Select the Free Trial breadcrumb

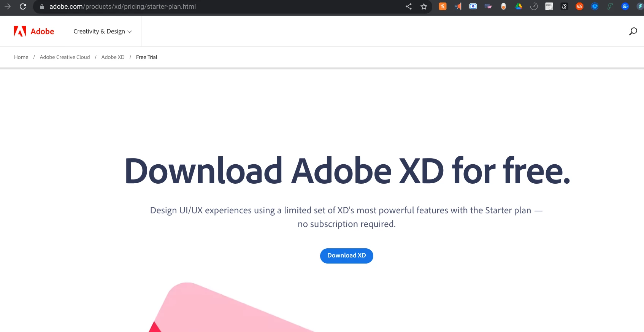tap(146, 57)
